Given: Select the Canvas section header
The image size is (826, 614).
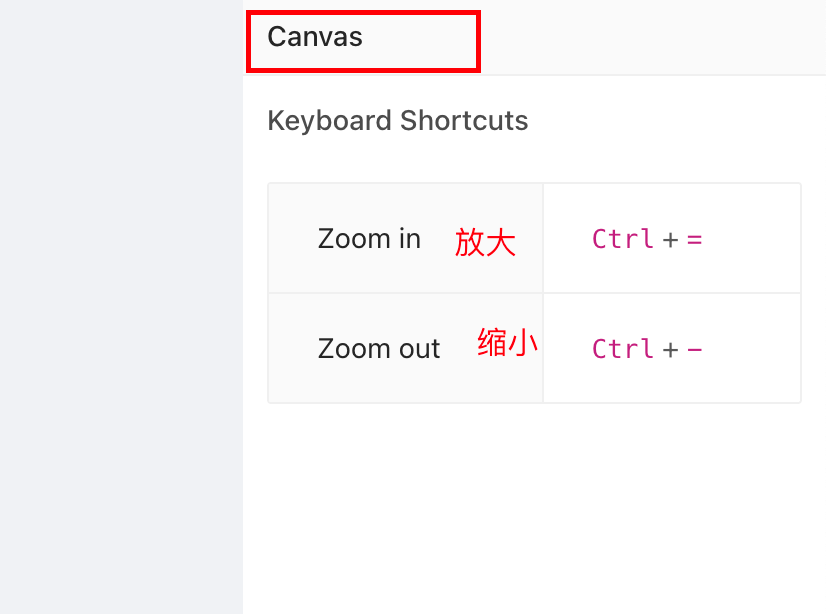Looking at the screenshot, I should (315, 37).
